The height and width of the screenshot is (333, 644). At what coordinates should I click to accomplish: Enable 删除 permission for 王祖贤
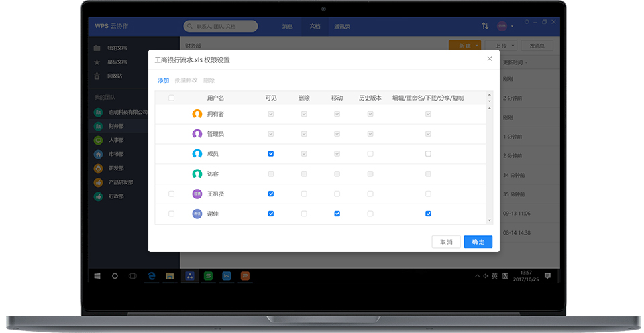(304, 194)
